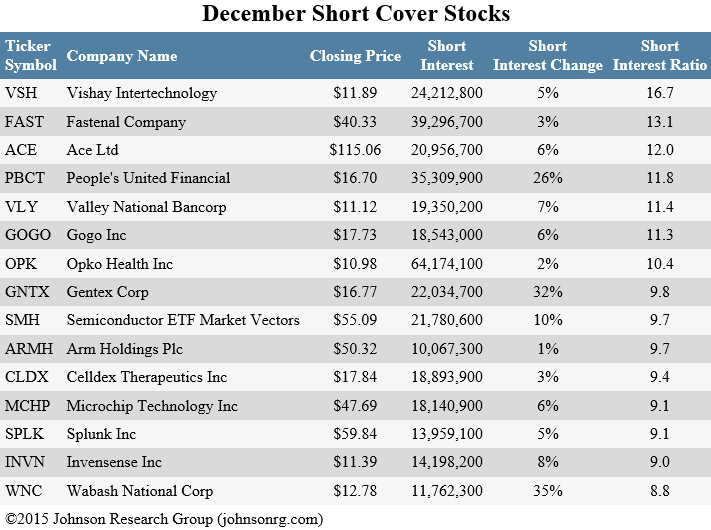Viewport: 711px width, 530px height.
Task: Select Semiconductor ETF Market Vectors name
Action: coord(183,320)
